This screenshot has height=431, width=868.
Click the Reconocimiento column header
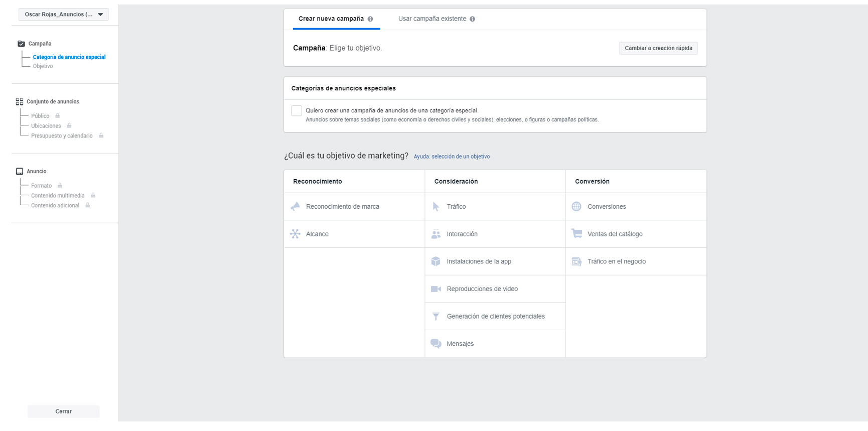318,182
